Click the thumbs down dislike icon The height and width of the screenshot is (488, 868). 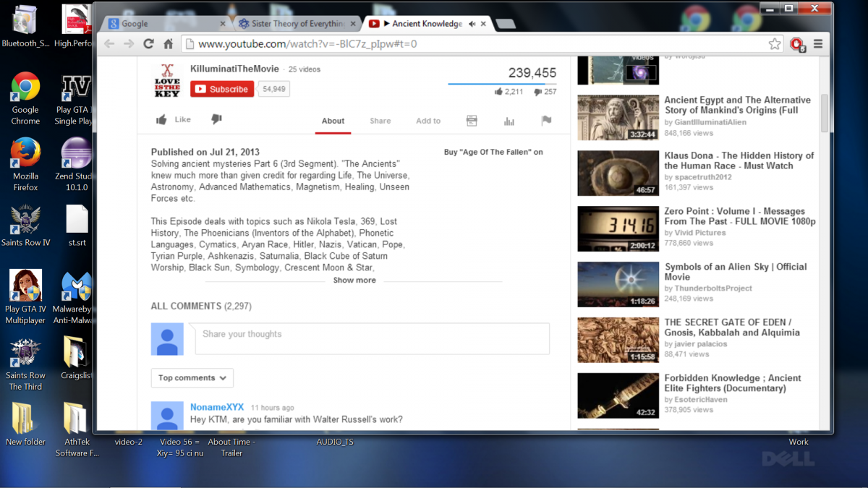tap(216, 120)
